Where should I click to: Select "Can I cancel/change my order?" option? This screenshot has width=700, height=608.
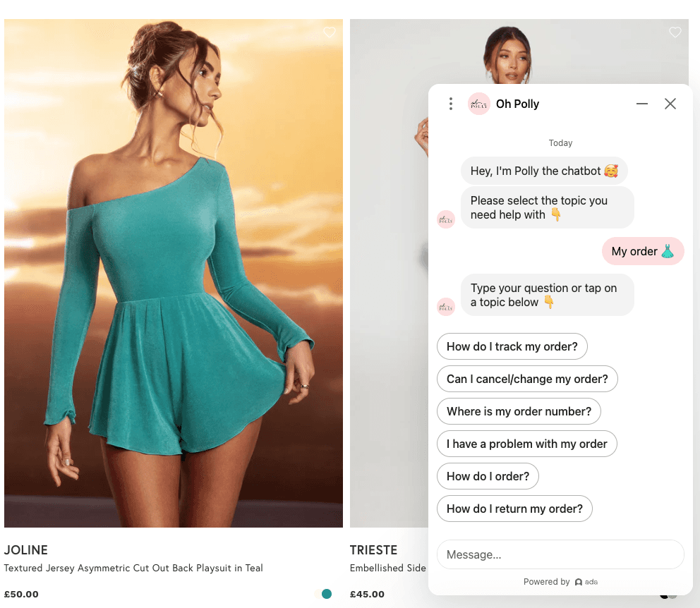[x=527, y=379]
